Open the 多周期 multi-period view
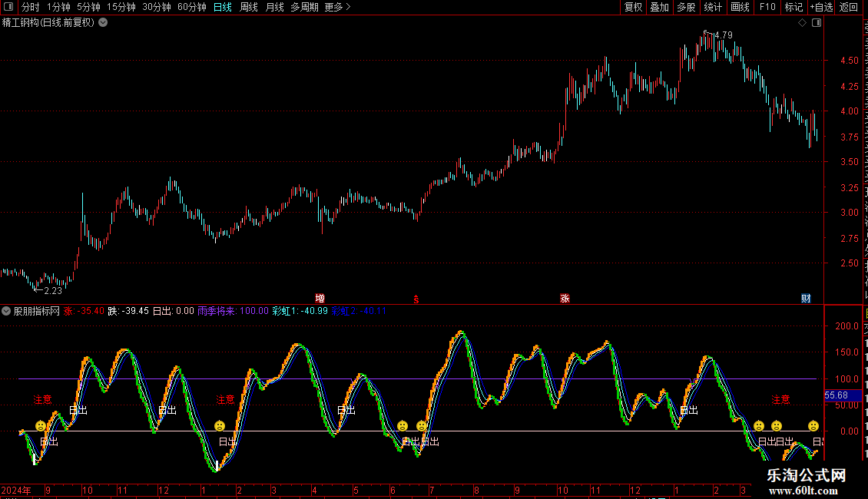The image size is (868, 499). point(304,7)
